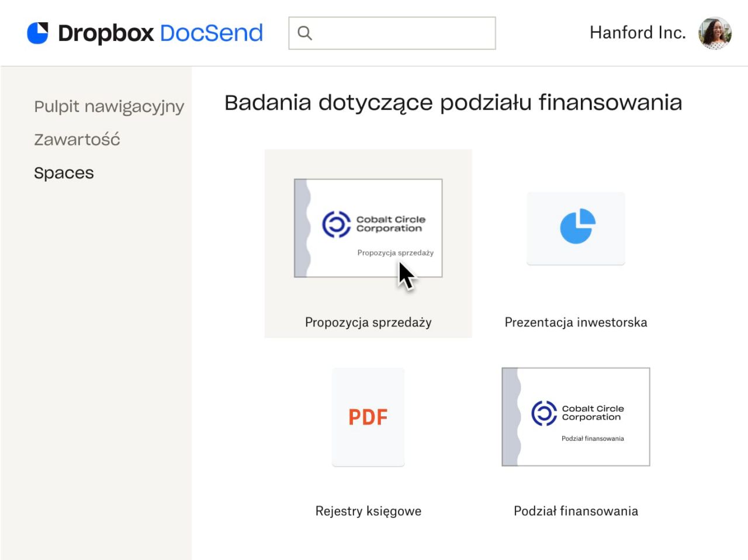Open the Prezentacja inwestorska document link
This screenshot has width=748, height=560.
576,322
